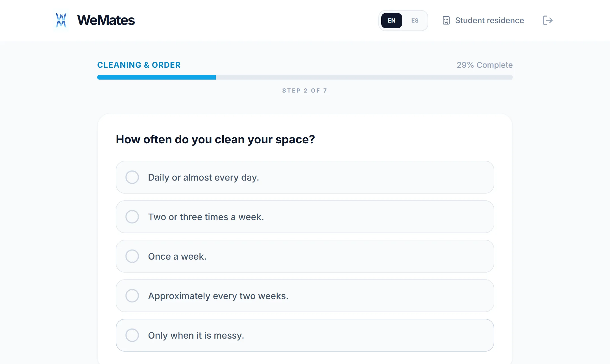Select radio for Two or three times a week
This screenshot has width=610, height=364.
pos(132,217)
